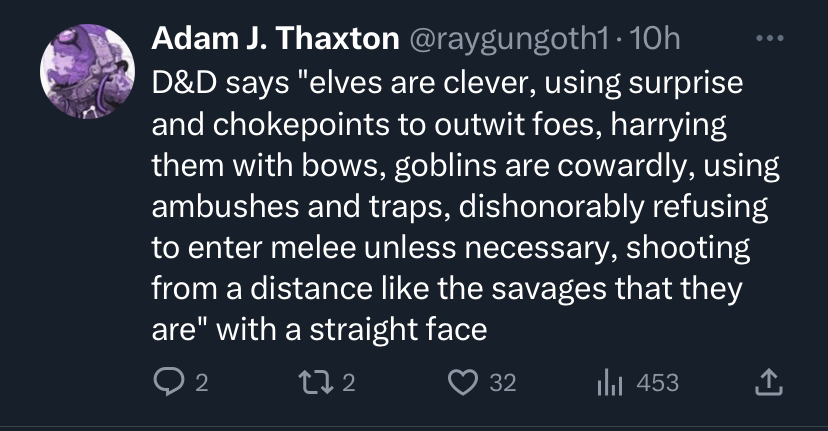
Task: Open Adam J. Thaxton's profile avatar
Action: (87, 71)
